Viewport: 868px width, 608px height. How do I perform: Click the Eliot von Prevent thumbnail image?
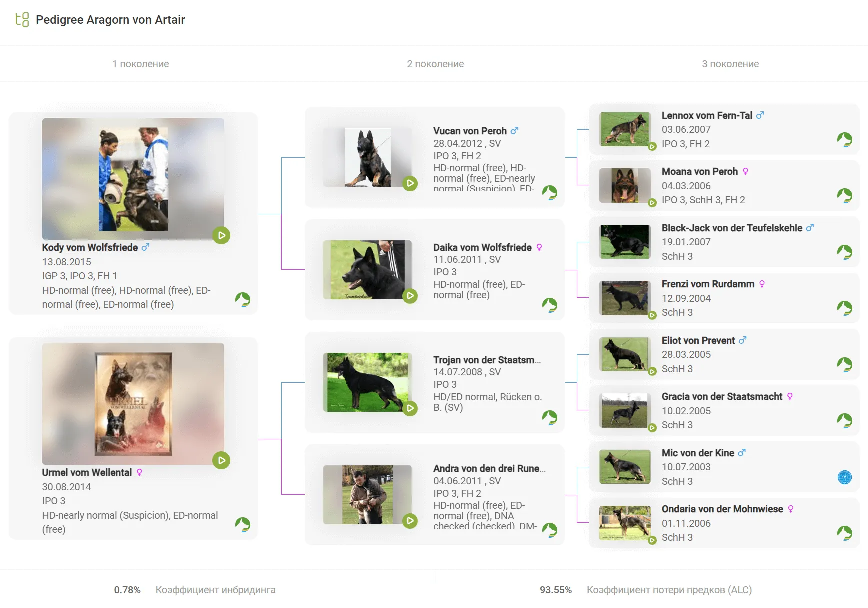coord(625,354)
